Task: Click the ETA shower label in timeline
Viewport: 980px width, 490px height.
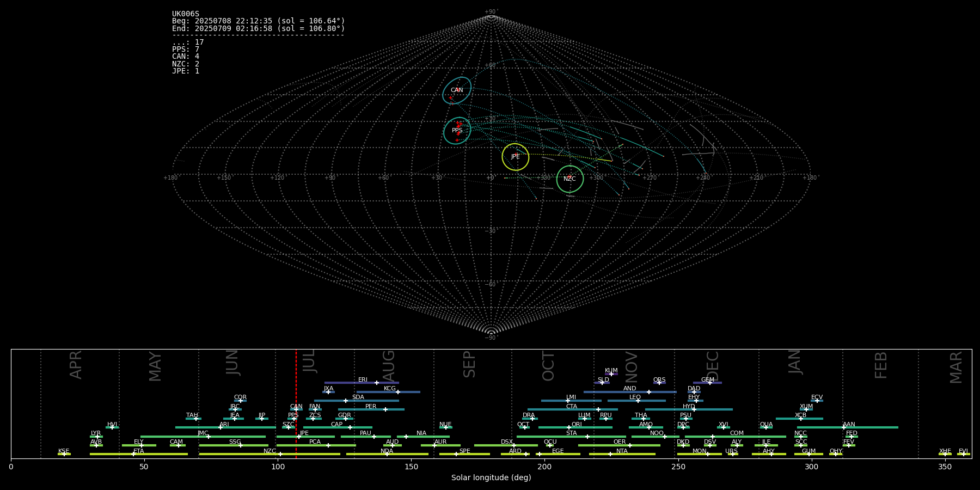Action: click(139, 451)
